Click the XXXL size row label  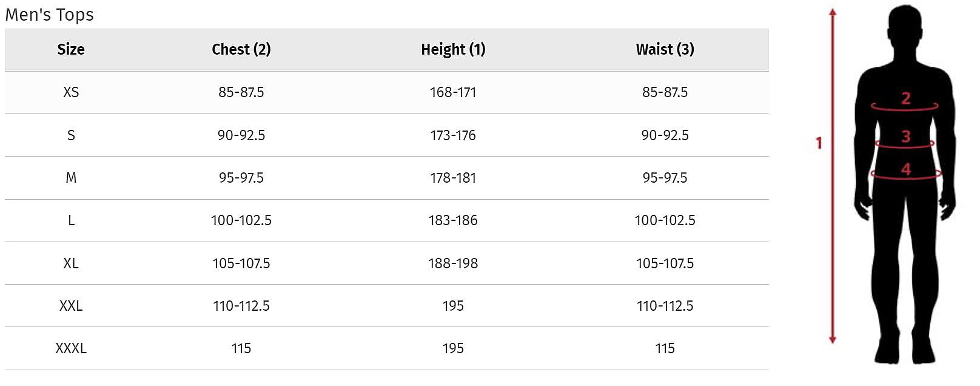pos(71,348)
